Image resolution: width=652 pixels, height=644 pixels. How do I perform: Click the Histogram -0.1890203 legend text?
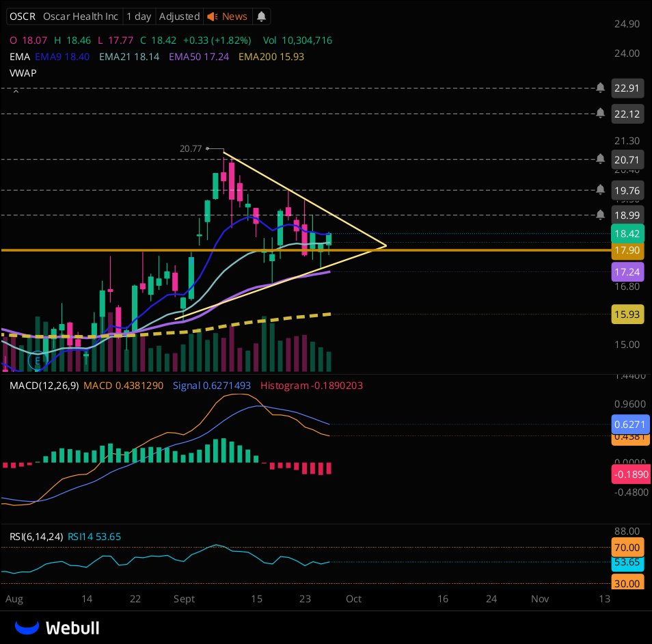pos(312,386)
